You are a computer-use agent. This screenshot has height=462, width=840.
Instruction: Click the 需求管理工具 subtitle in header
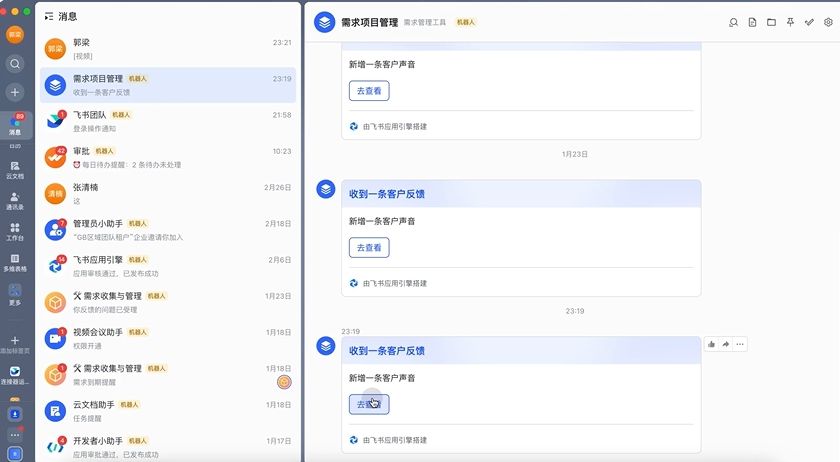[x=425, y=22]
